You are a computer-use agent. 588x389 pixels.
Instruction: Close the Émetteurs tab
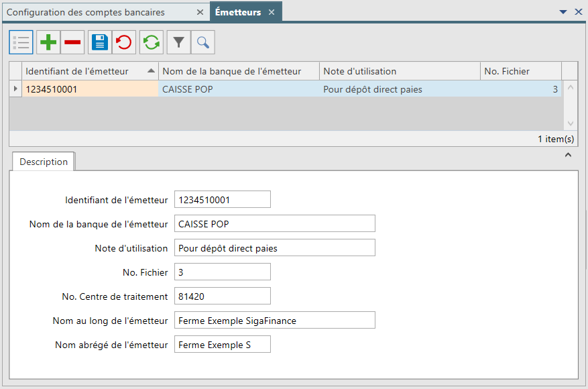(x=272, y=12)
